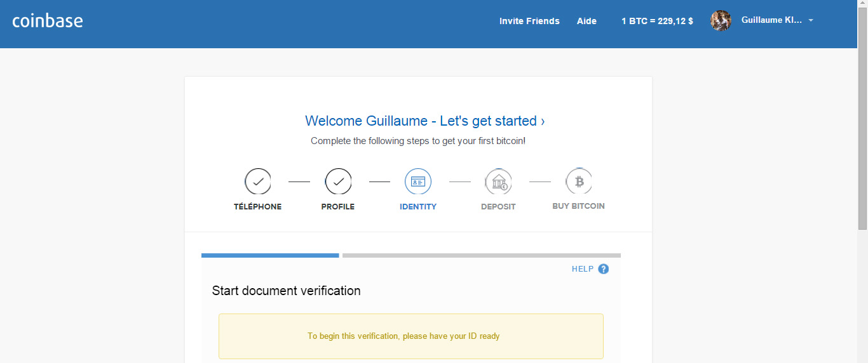Open the Aide menu item

pyautogui.click(x=587, y=21)
